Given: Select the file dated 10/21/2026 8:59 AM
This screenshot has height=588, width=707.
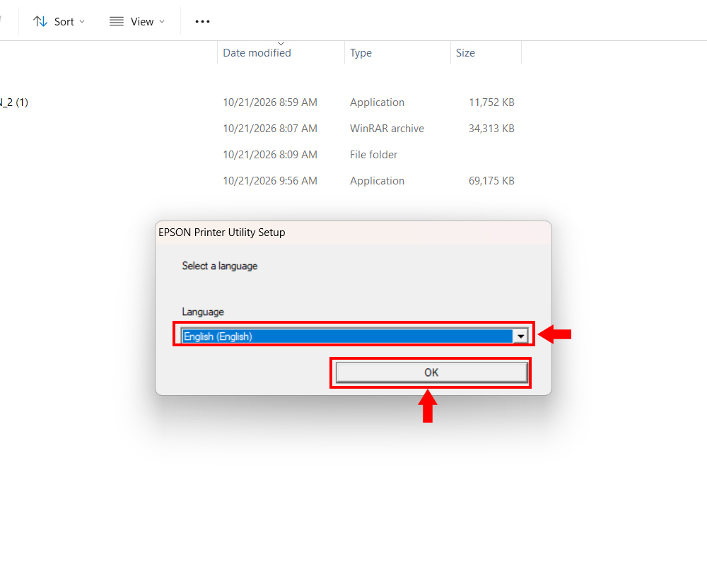Looking at the screenshot, I should 257,102.
